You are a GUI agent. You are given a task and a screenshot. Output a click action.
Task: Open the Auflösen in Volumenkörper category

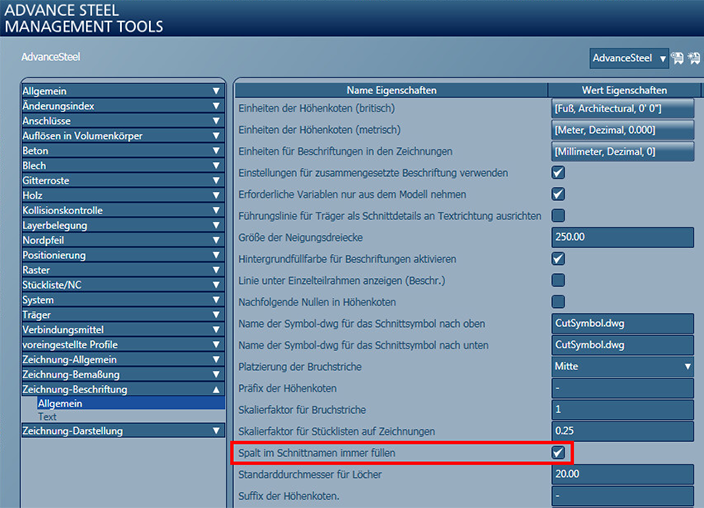point(123,136)
